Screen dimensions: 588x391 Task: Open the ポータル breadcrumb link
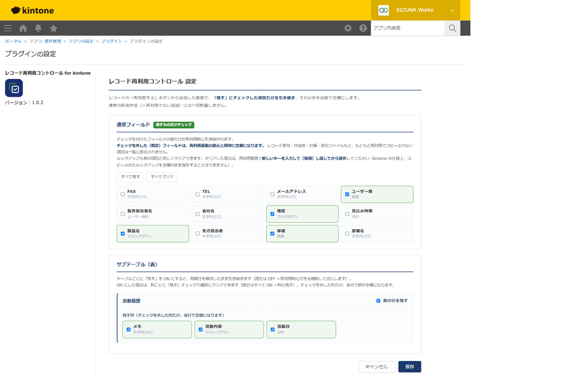(13, 41)
